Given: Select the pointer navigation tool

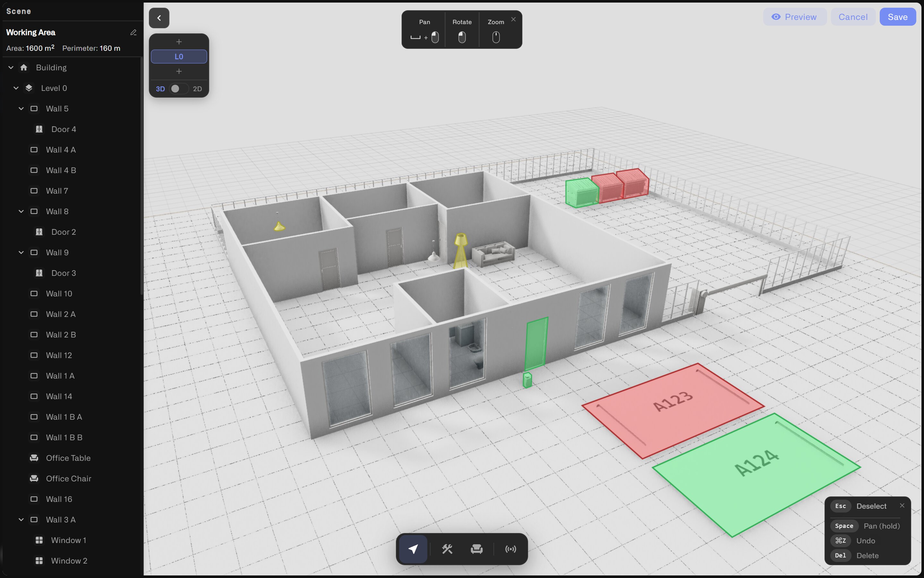Looking at the screenshot, I should click(x=413, y=549).
